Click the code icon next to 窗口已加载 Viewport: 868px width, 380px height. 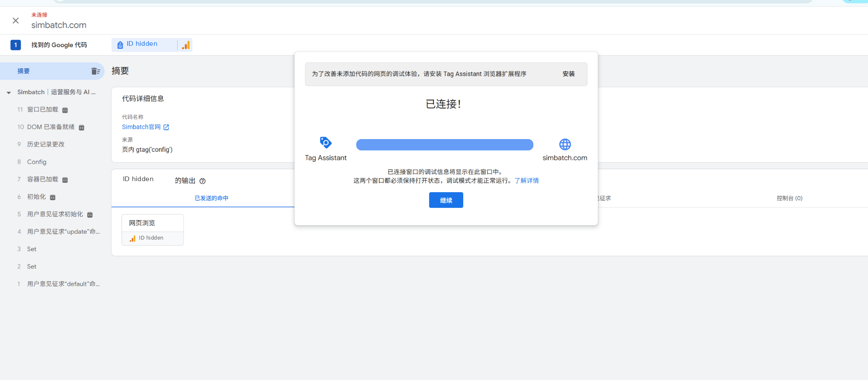tap(65, 110)
